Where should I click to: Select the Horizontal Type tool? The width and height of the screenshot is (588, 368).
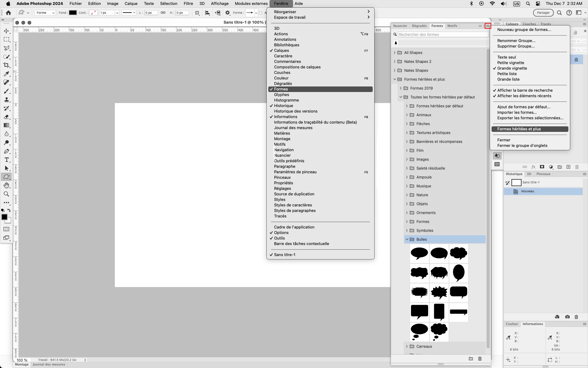click(6, 160)
